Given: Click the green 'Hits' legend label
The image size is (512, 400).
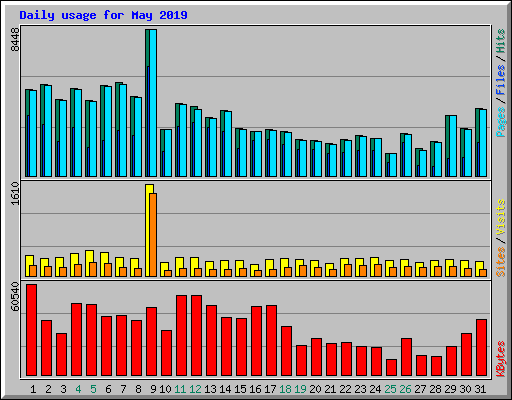Looking at the screenshot, I should pyautogui.click(x=501, y=41).
